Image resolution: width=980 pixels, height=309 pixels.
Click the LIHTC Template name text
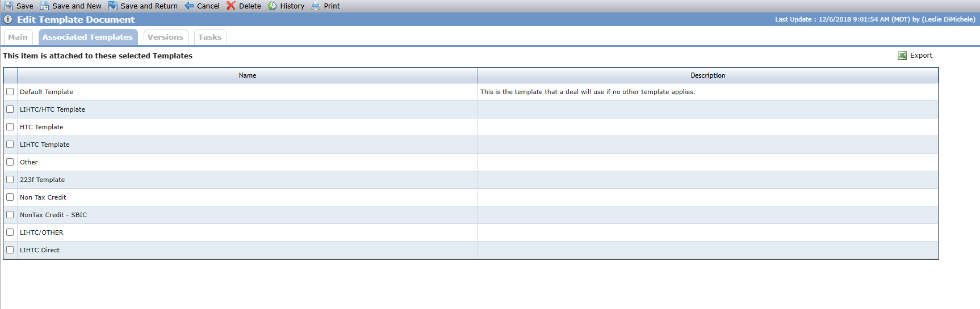(x=45, y=145)
